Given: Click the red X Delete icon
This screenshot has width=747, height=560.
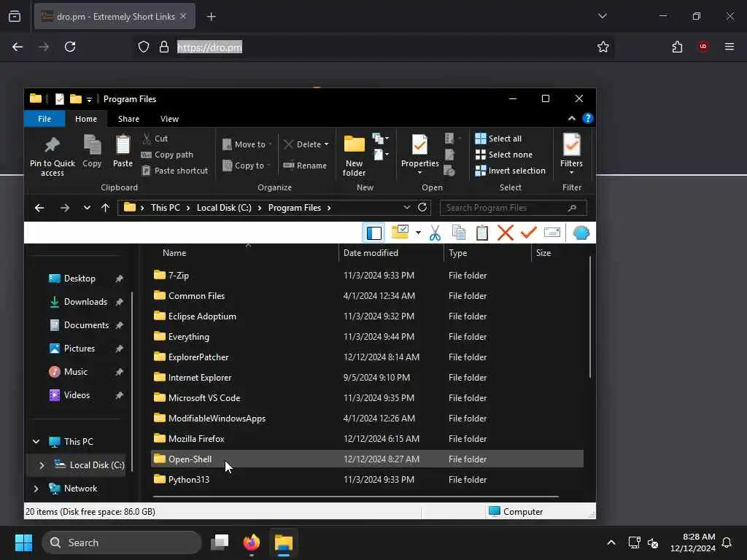Looking at the screenshot, I should [x=505, y=233].
